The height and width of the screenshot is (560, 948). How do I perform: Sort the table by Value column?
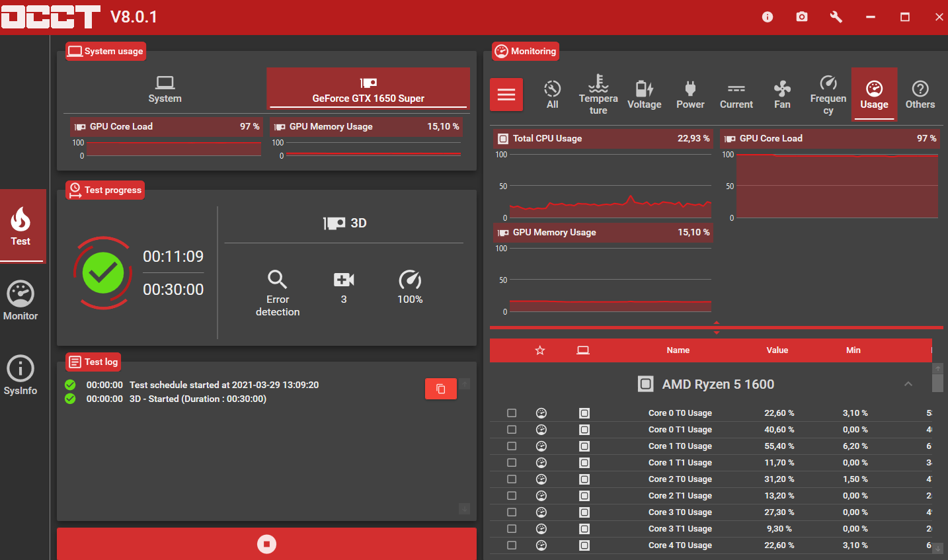pyautogui.click(x=777, y=350)
